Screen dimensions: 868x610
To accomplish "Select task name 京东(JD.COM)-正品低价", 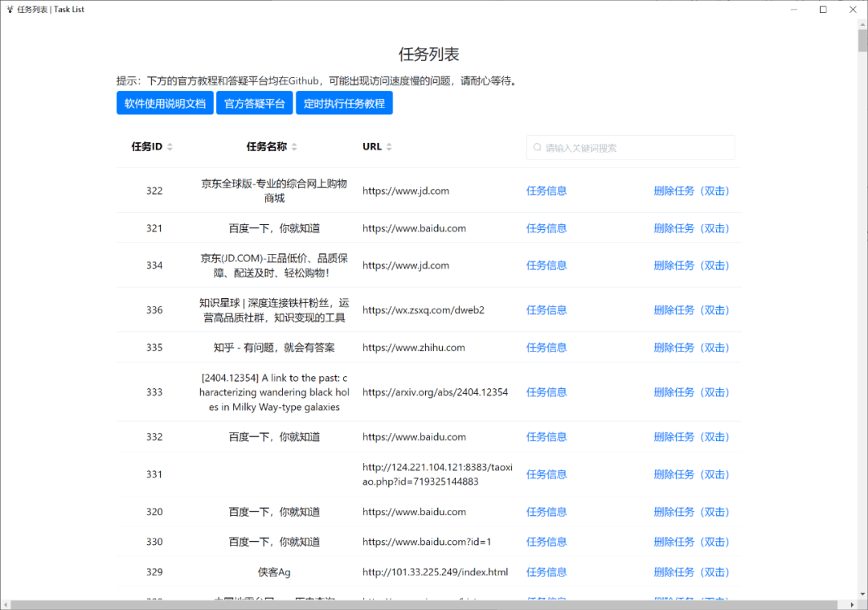I will 274,266.
